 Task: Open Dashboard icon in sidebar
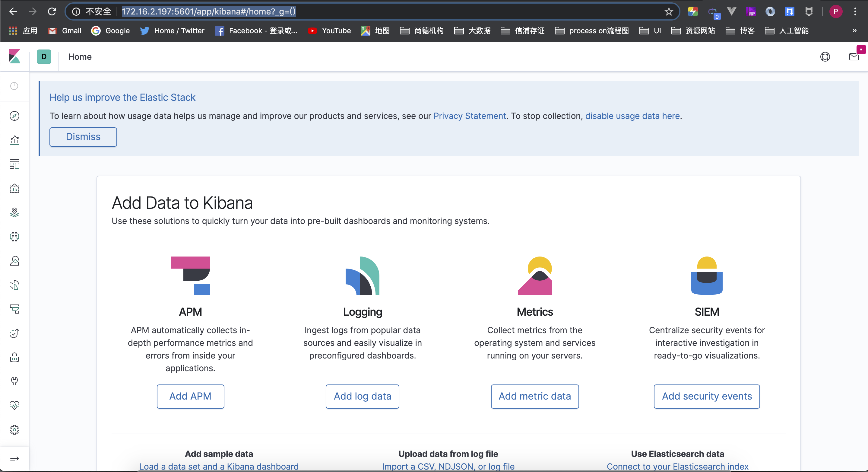[14, 164]
